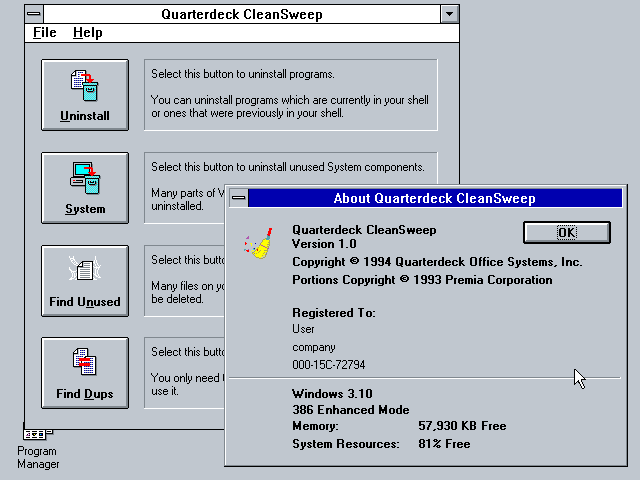The height and width of the screenshot is (480, 640).
Task: Click the Copyright 1994 Quarterdeck Office Systems line
Action: 437,262
